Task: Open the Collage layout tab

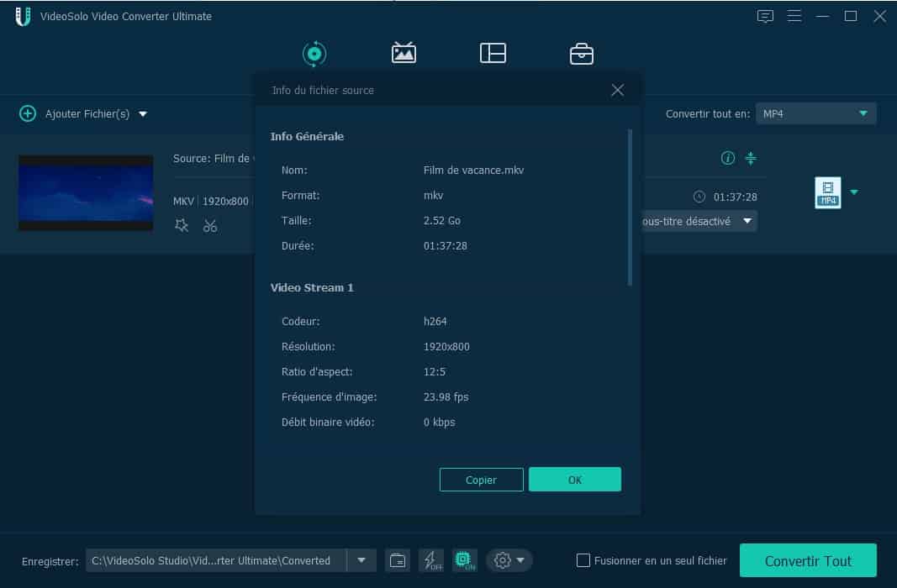Action: pyautogui.click(x=493, y=54)
